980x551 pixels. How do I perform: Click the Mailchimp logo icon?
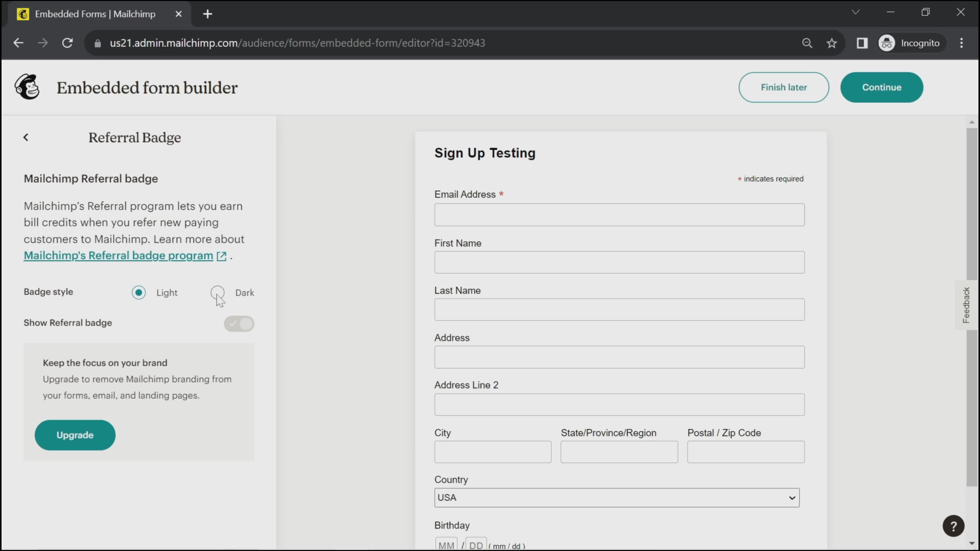pyautogui.click(x=27, y=87)
